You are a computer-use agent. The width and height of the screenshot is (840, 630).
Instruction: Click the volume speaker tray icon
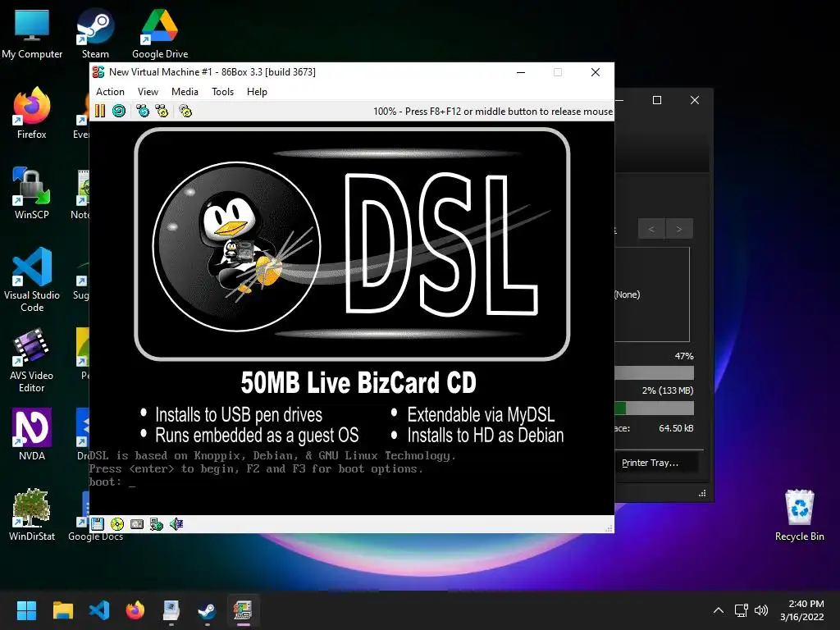point(760,610)
